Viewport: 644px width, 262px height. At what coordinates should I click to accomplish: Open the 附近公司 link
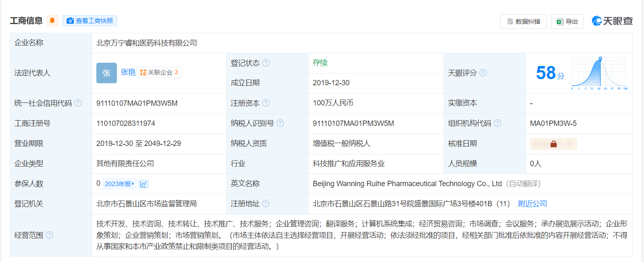532,204
